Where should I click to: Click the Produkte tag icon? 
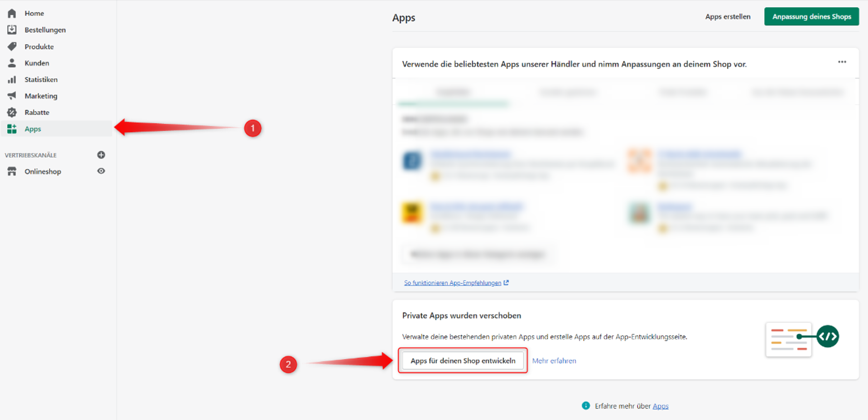(12, 47)
